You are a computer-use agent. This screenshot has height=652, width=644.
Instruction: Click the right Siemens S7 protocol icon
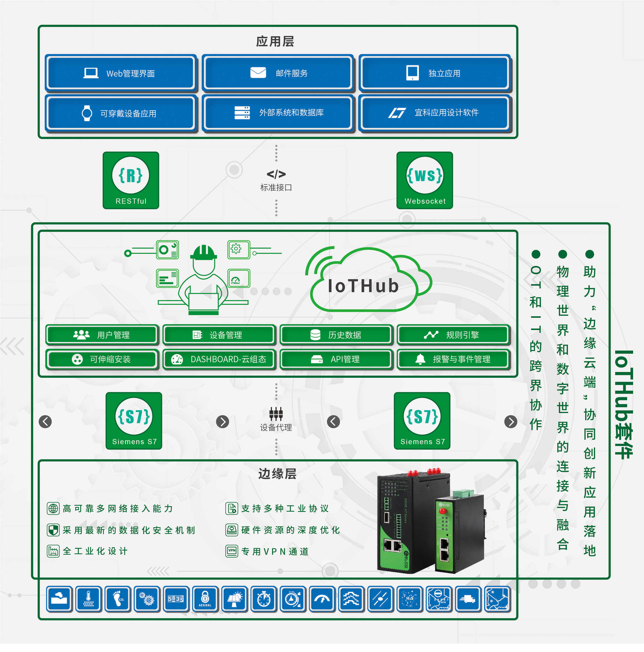422,421
